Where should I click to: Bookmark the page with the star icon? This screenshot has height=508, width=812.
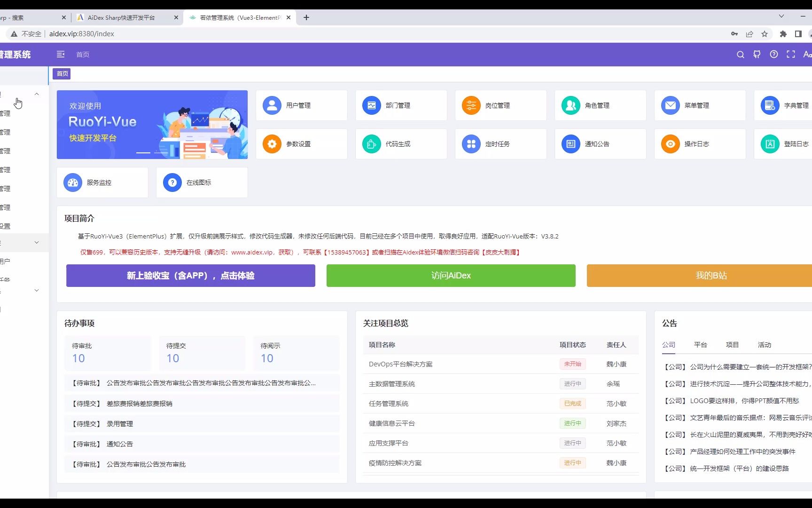coord(765,34)
